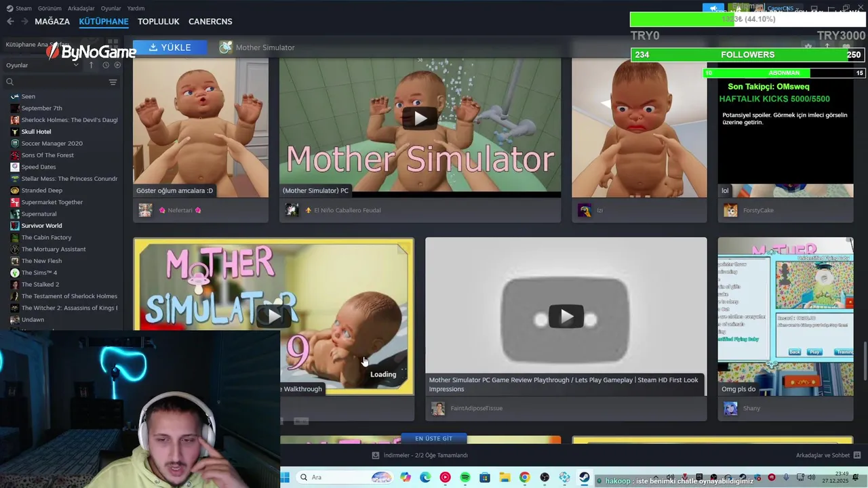
Task: Click the EN ÜSTE GİT button
Action: tap(434, 439)
